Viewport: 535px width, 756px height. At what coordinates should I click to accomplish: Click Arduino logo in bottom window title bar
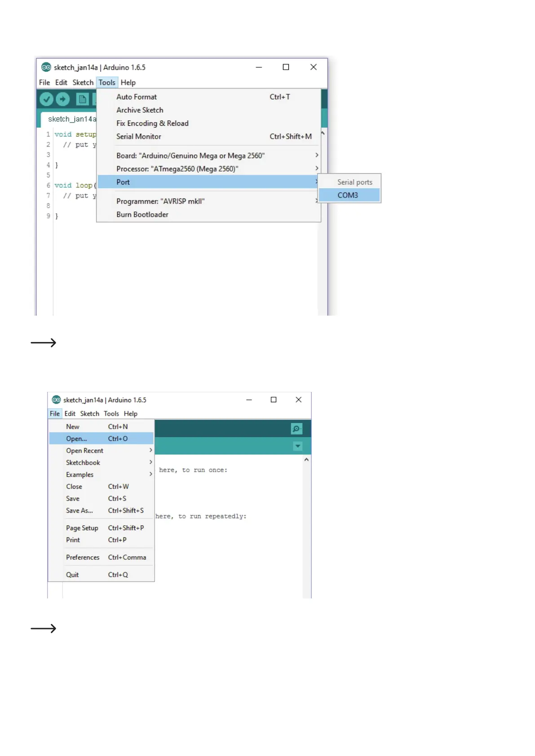click(x=56, y=400)
